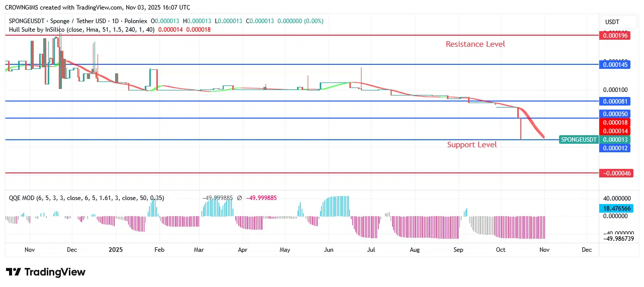
Task: Open the USDT currency selector
Action: (612, 22)
